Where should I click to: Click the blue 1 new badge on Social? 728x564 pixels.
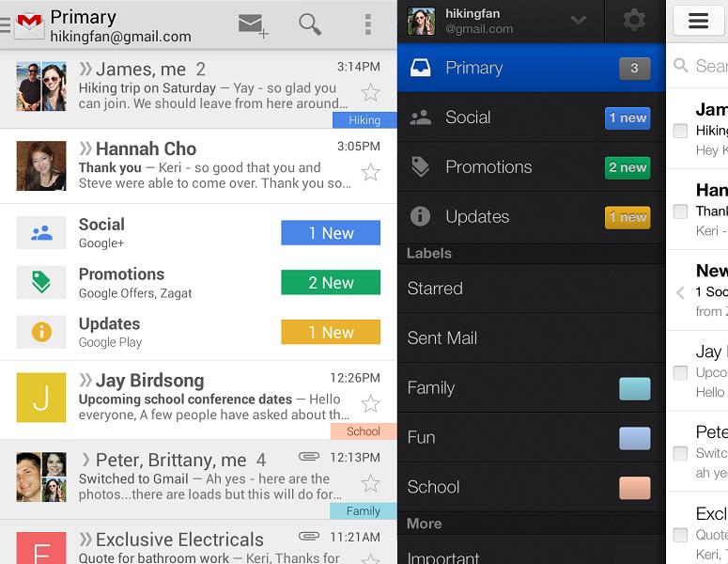click(x=627, y=118)
